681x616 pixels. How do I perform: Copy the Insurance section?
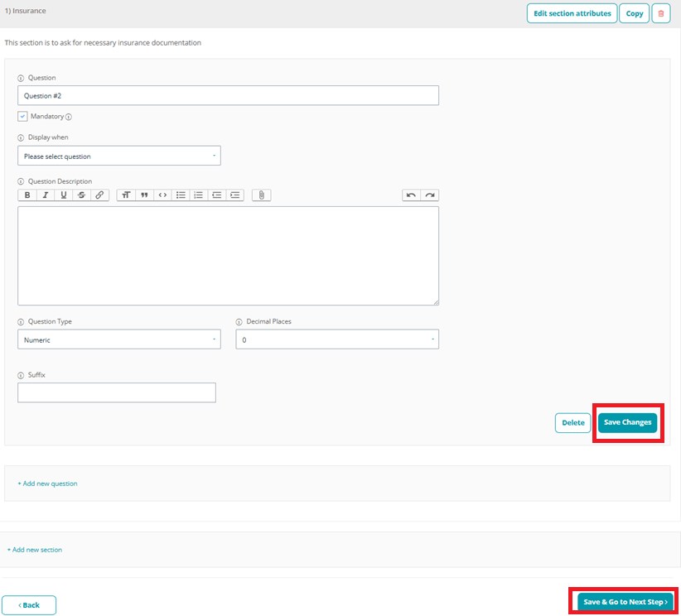[x=634, y=13]
